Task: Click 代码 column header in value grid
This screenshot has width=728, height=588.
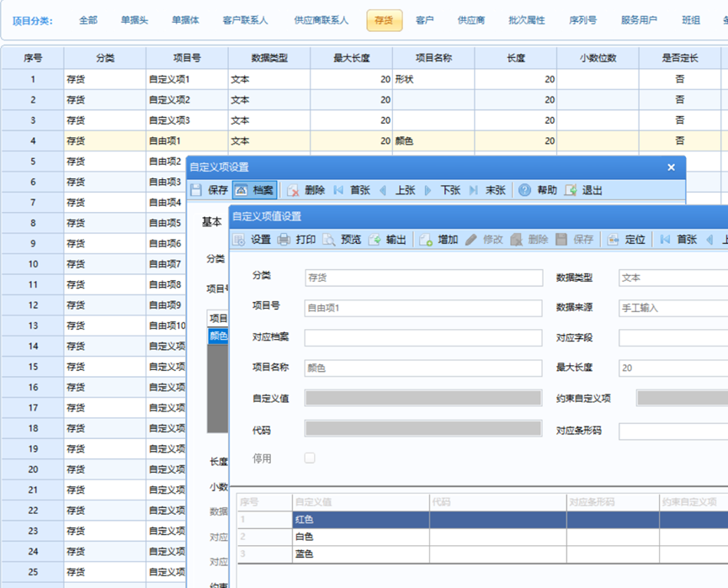Action: click(x=497, y=502)
